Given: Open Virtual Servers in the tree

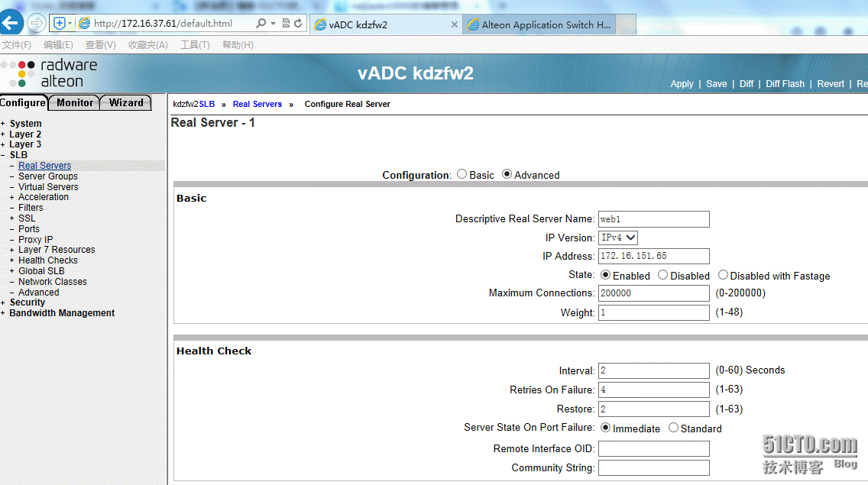Looking at the screenshot, I should pos(48,186).
